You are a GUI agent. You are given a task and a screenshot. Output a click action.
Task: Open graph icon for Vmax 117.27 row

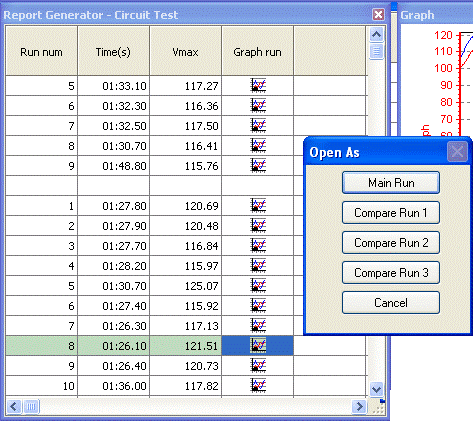(258, 85)
